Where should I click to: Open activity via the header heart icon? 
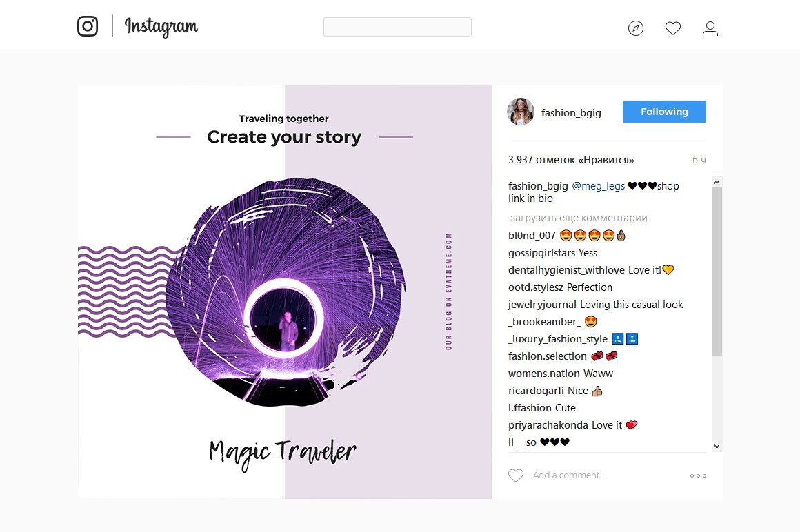point(673,28)
